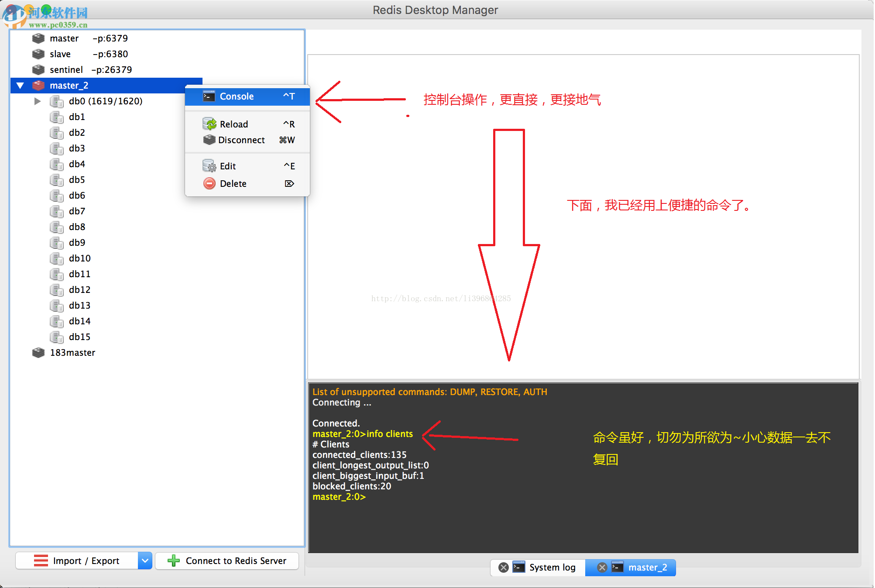Image resolution: width=875 pixels, height=588 pixels.
Task: Click Connect to Redis Server
Action: pyautogui.click(x=235, y=560)
